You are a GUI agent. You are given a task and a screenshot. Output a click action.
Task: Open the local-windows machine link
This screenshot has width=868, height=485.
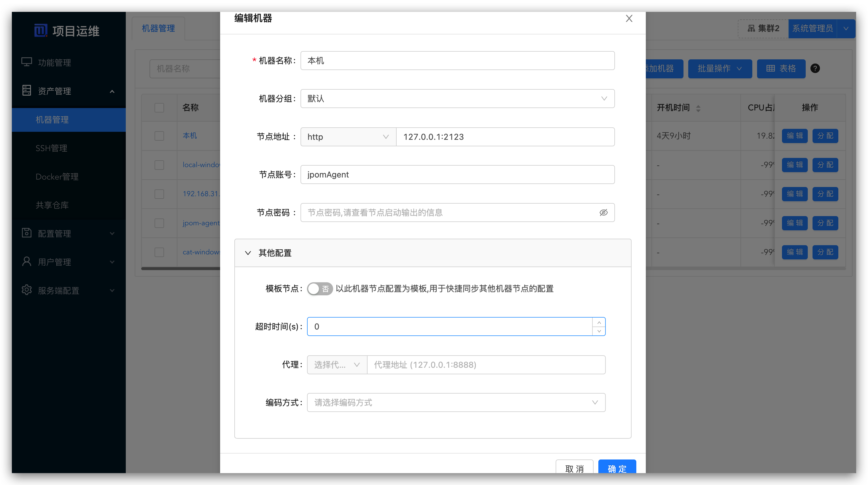[x=201, y=164]
